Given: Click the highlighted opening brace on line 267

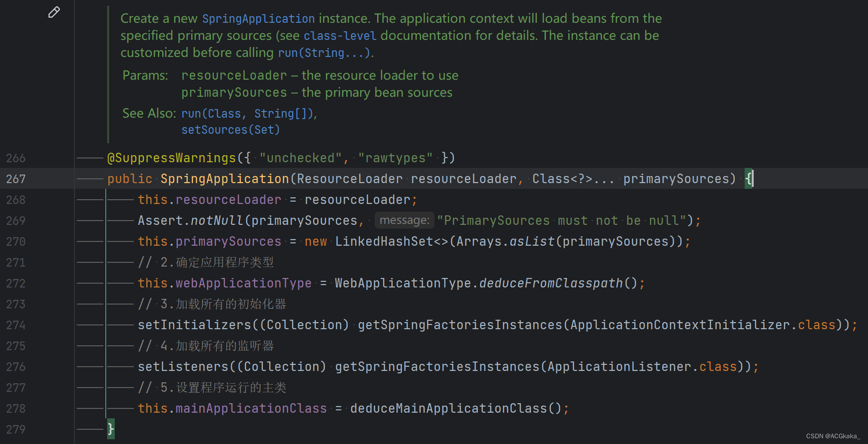Looking at the screenshot, I should (748, 179).
